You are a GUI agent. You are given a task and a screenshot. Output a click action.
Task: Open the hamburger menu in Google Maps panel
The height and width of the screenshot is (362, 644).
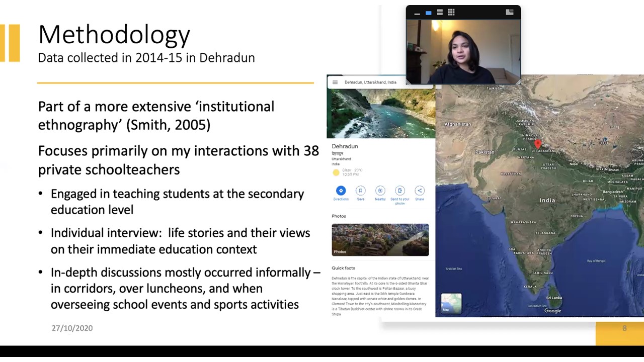tap(335, 82)
